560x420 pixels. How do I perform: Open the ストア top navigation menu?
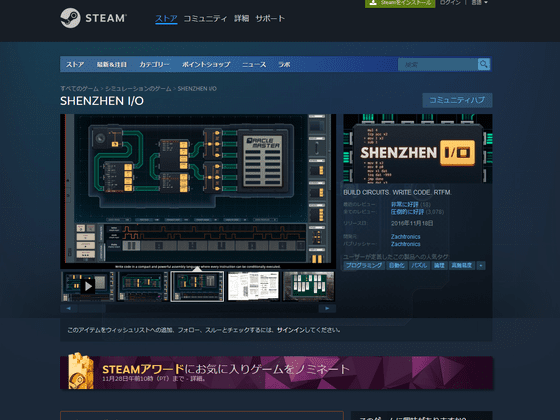[x=166, y=19]
